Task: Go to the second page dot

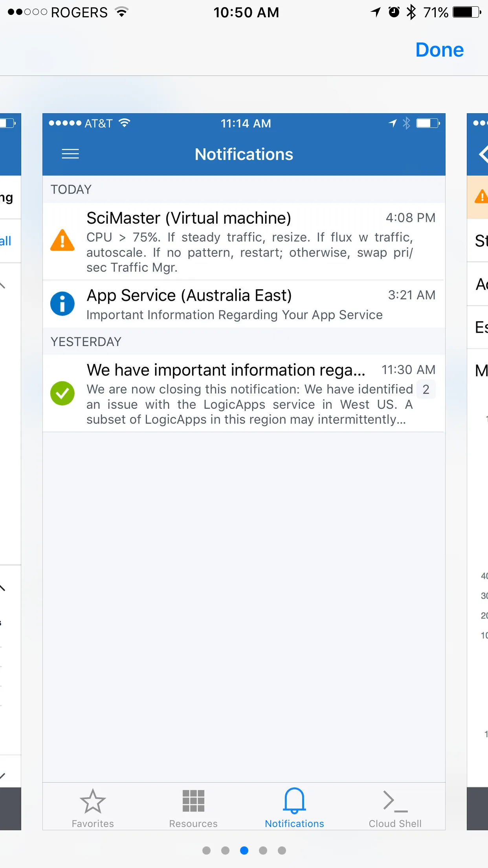Action: [x=225, y=851]
